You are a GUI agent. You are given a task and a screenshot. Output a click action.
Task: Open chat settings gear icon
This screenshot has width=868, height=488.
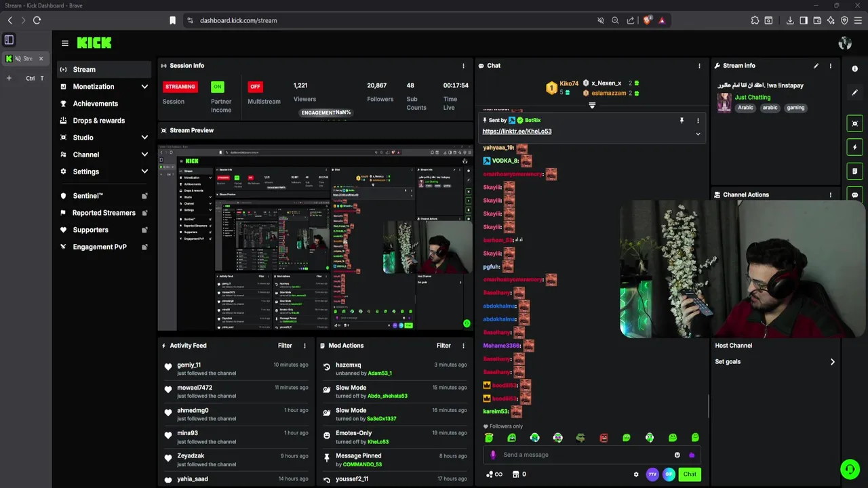pos(636,474)
